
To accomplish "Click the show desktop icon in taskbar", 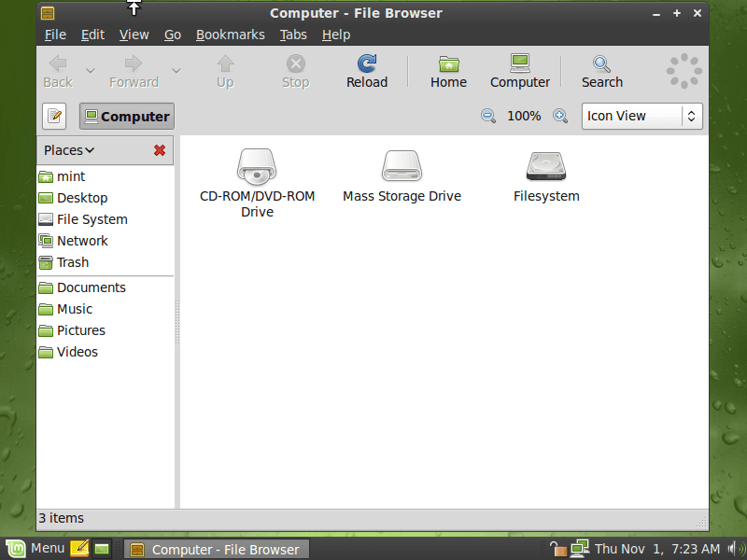I will (101, 549).
